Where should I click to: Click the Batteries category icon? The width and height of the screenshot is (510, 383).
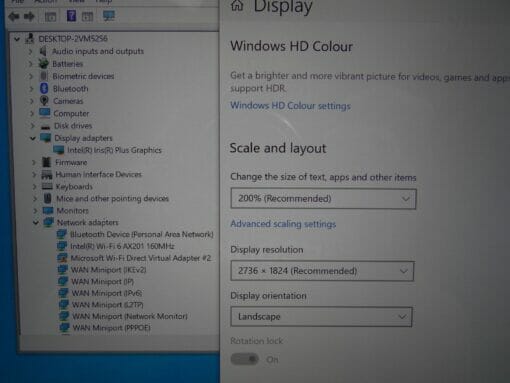point(43,63)
